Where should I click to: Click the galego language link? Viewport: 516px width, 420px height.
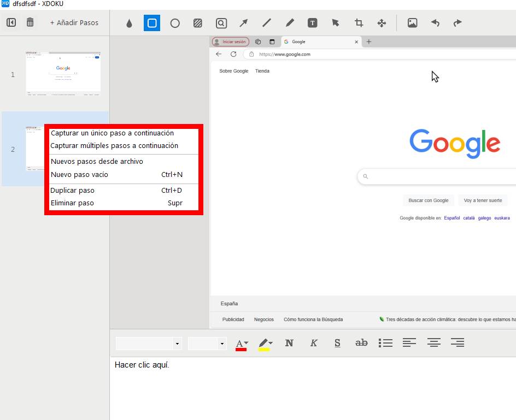point(484,218)
